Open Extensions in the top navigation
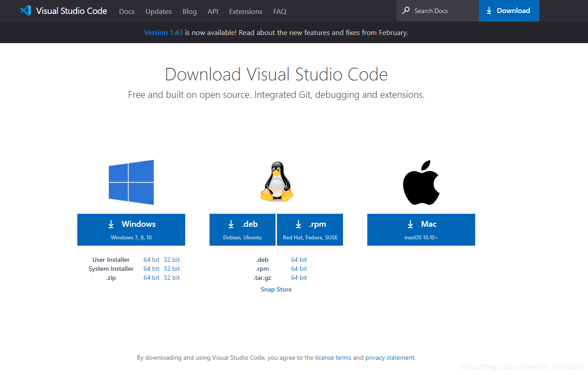Viewport: 588px width, 375px height. 245,11
